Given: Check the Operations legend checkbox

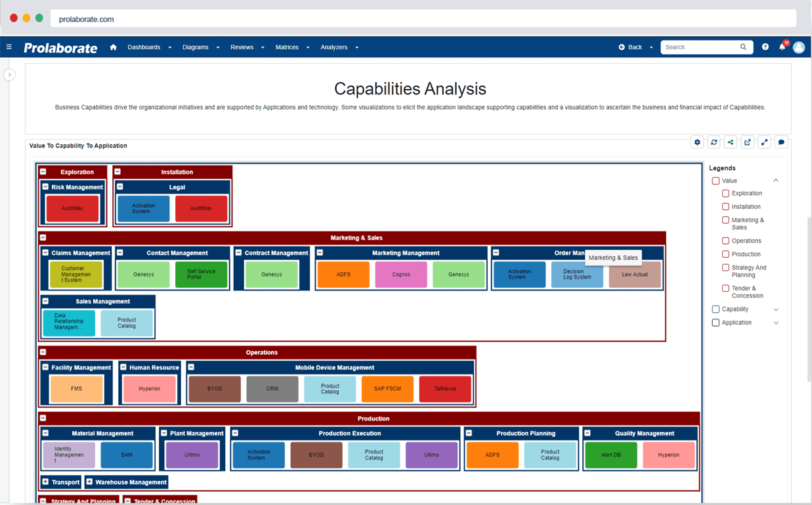Looking at the screenshot, I should pyautogui.click(x=725, y=241).
